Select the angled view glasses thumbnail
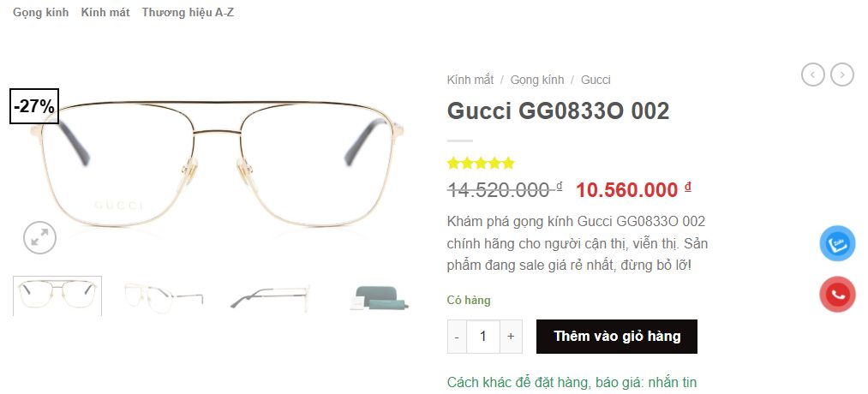 click(x=164, y=296)
